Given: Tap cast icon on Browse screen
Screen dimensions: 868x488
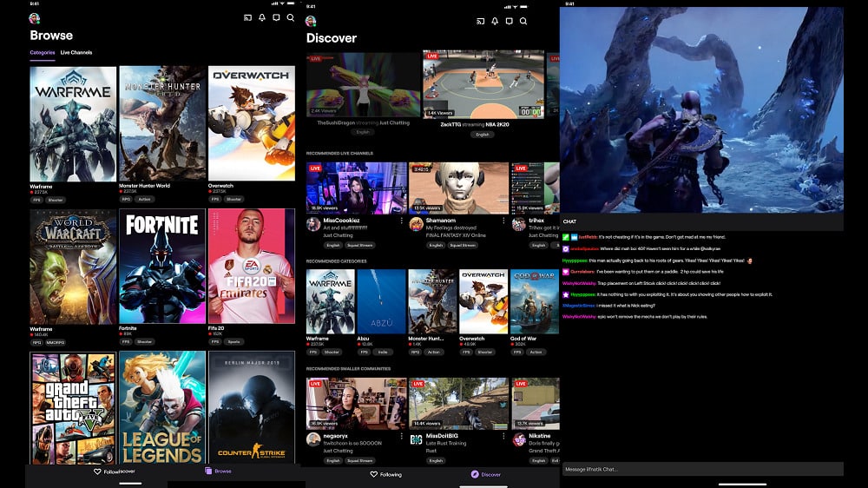Looking at the screenshot, I should [247, 17].
